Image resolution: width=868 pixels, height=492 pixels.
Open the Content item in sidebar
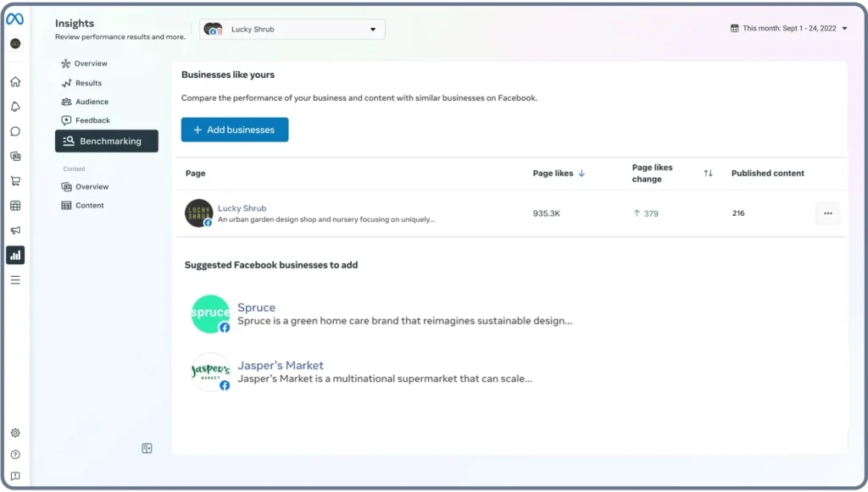tap(83, 206)
